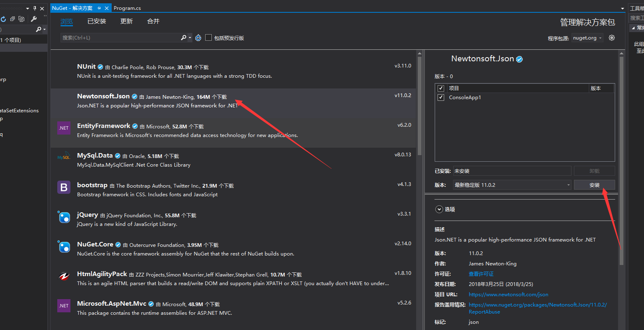This screenshot has height=330, width=644.
Task: Open the 版本 dropdown showing 最新稳定版 11.0.2
Action: (x=512, y=185)
